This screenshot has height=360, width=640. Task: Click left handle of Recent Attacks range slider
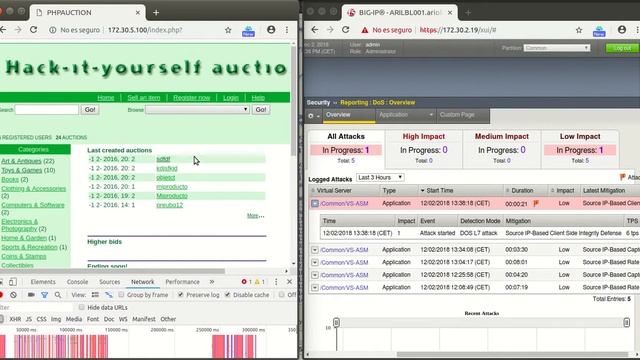(x=336, y=322)
